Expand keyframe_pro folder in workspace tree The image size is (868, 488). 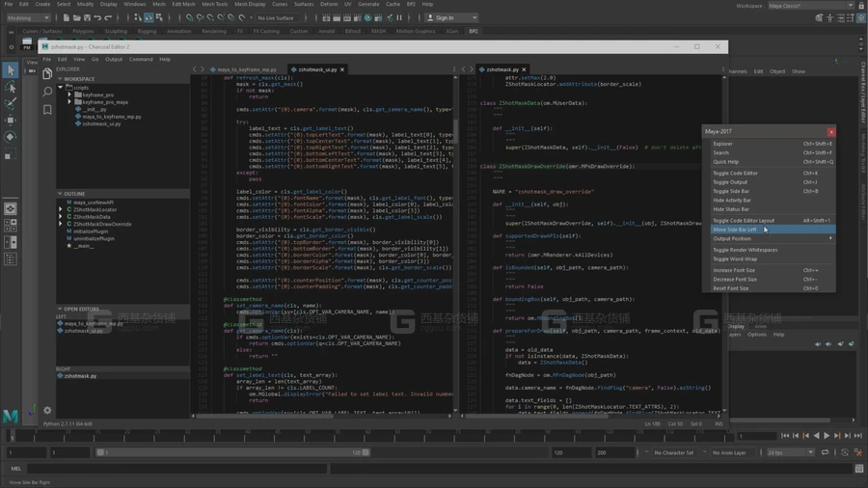click(69, 95)
